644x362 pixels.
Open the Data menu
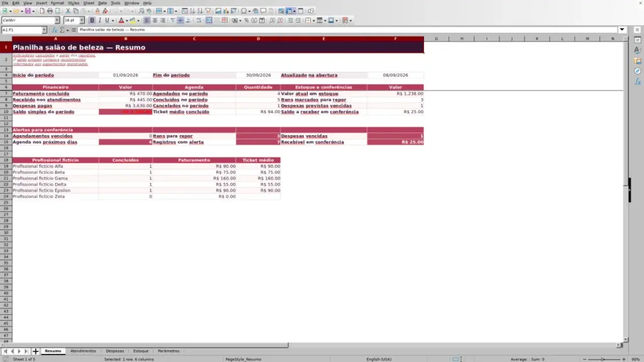(103, 3)
